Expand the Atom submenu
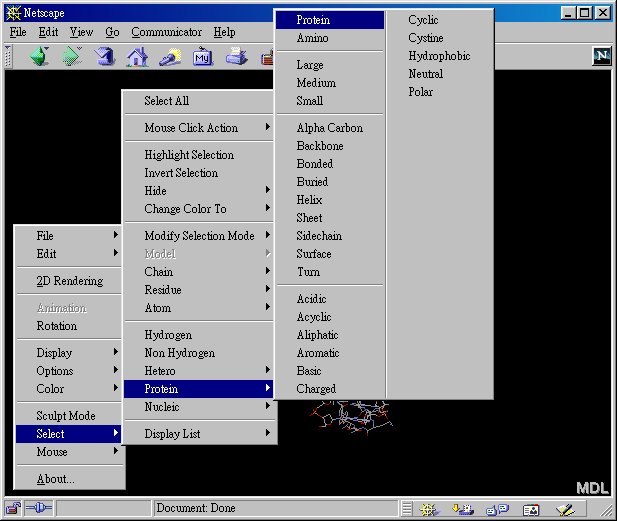Image resolution: width=617 pixels, height=521 pixels. (x=199, y=308)
